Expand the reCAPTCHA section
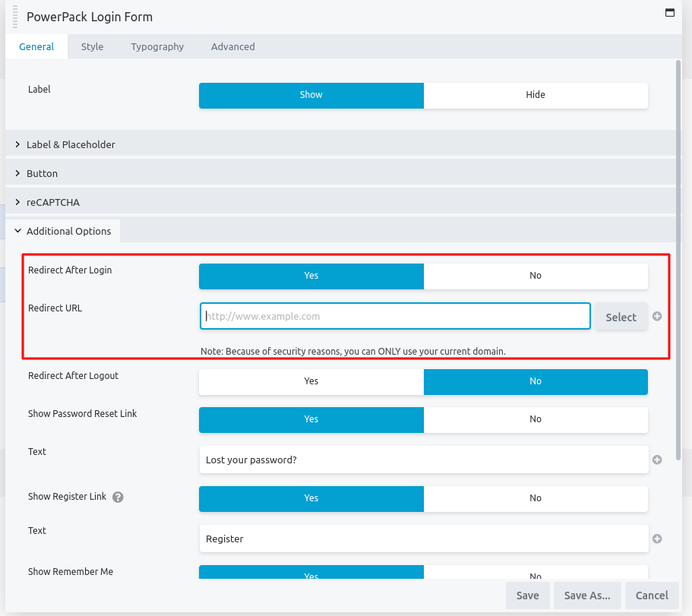Image resolution: width=692 pixels, height=616 pixels. pos(341,202)
